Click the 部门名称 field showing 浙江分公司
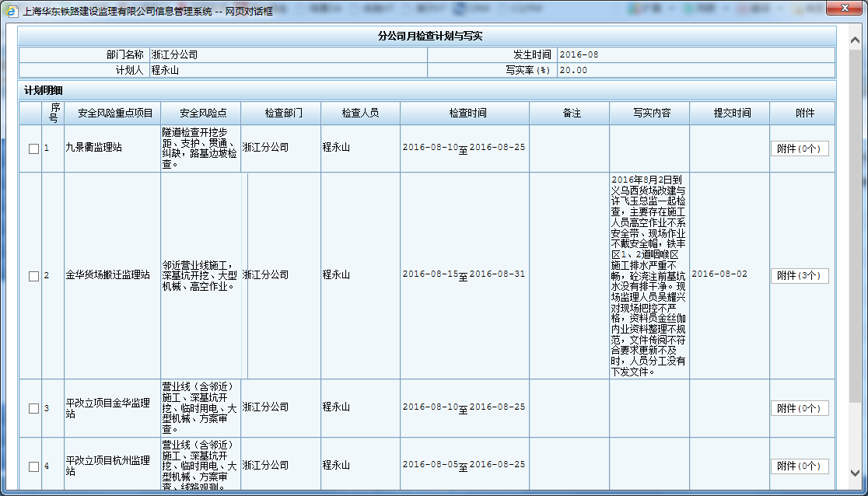Image resolution: width=868 pixels, height=496 pixels. [286, 55]
